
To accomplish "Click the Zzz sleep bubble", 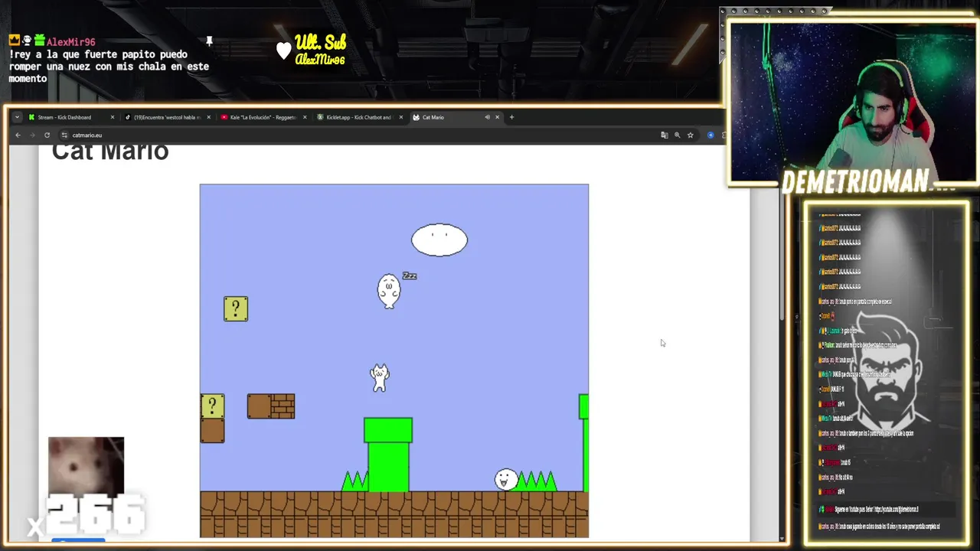I will pos(410,275).
